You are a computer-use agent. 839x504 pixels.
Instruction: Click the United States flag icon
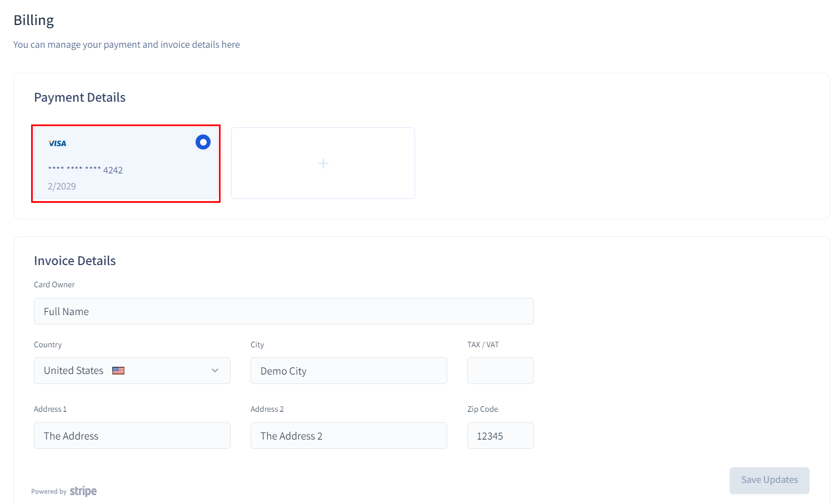click(118, 371)
